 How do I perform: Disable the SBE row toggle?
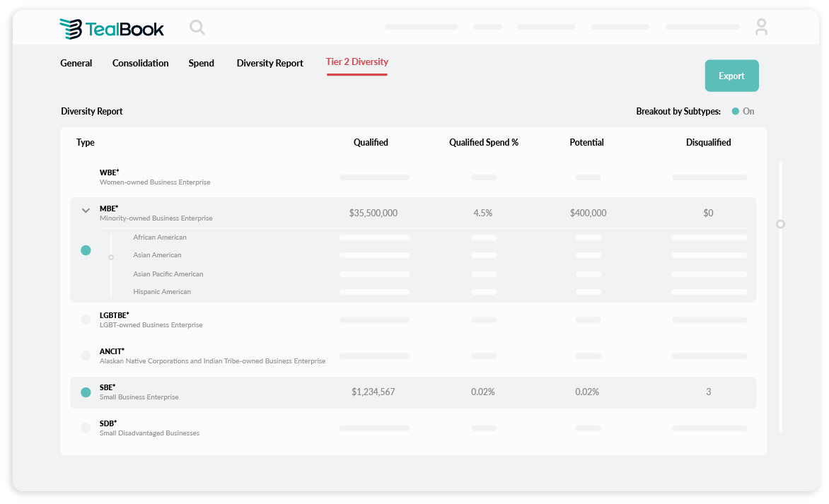tap(86, 392)
